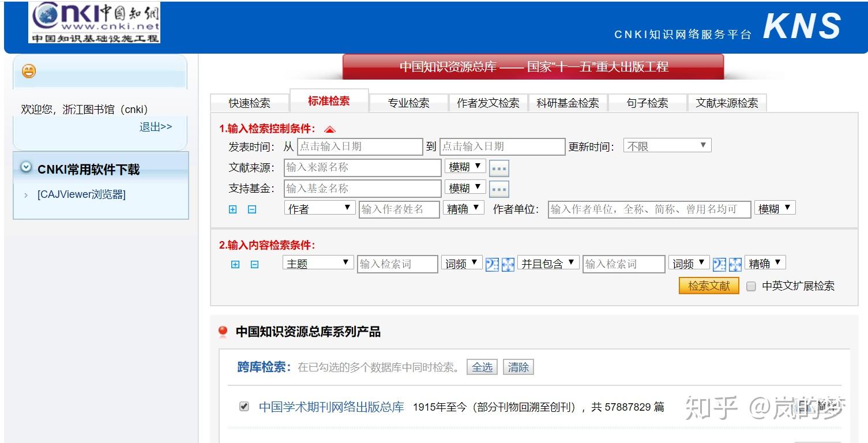Switch to 快速检索 tab
Screen dimensions: 868x443
tap(249, 103)
